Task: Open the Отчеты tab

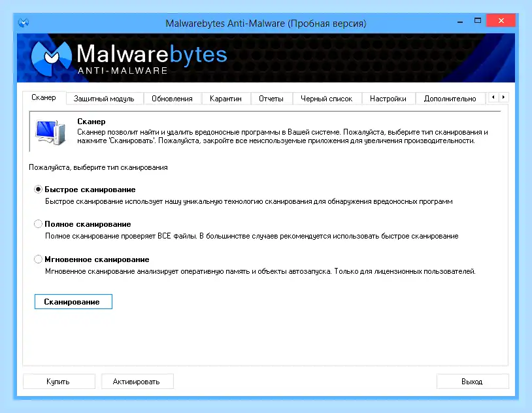Action: (271, 99)
